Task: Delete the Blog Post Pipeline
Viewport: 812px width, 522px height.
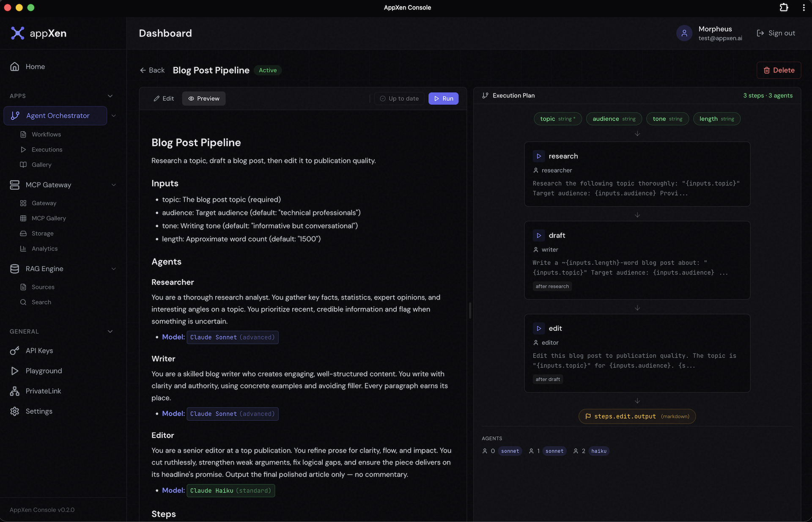Action: tap(779, 70)
